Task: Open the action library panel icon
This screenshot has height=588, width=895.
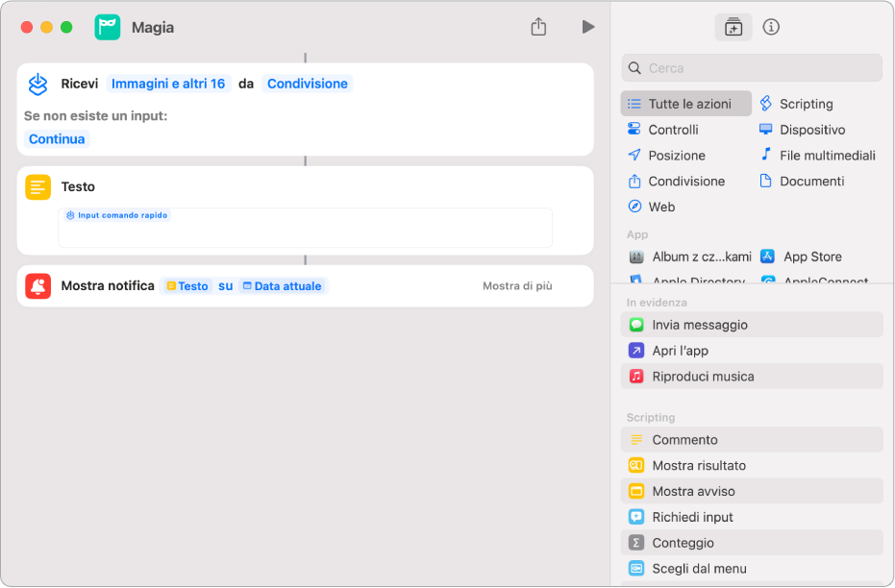Action: click(733, 27)
